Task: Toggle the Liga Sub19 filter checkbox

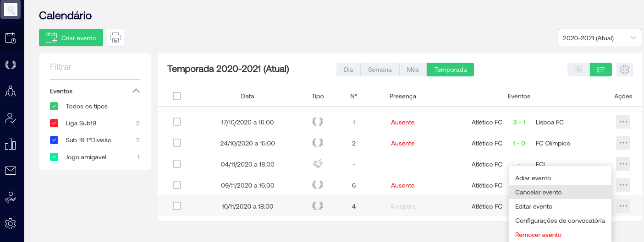Action: pos(54,123)
